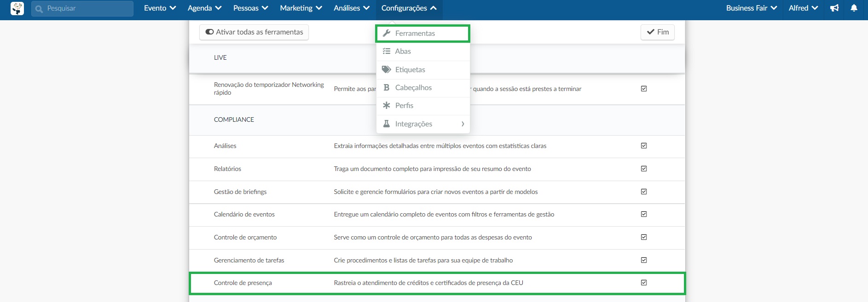868x302 pixels.
Task: Click the toggle icon on Ativar todas button
Action: [x=209, y=32]
